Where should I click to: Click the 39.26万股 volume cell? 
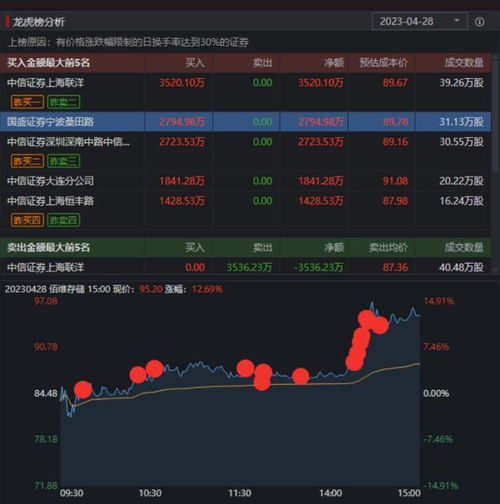pos(461,83)
